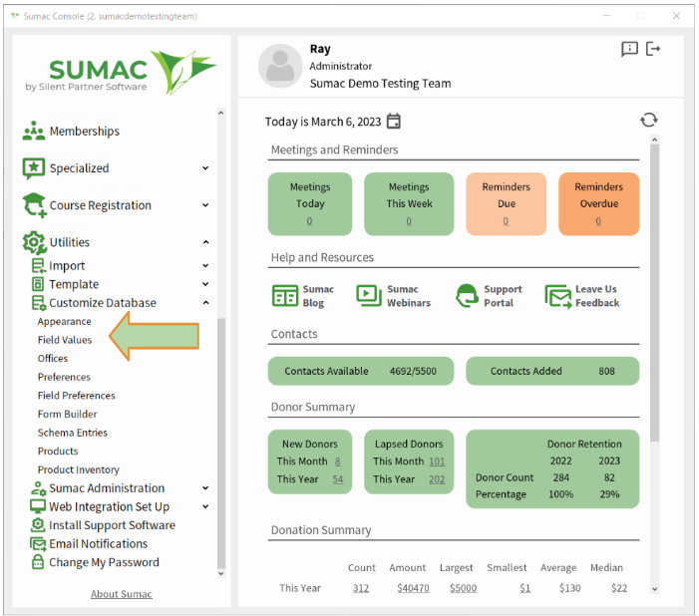Open Schema Entries
Viewport: 699px width, 616px height.
point(72,433)
